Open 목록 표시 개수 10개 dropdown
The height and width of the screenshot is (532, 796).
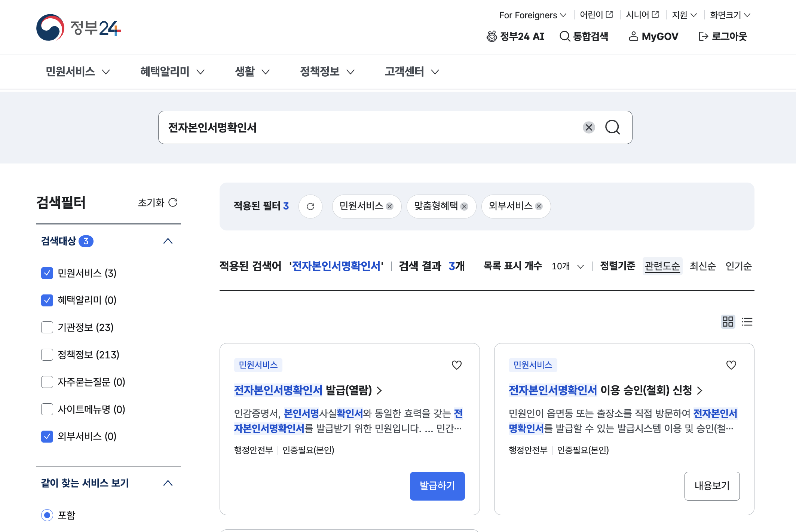coord(567,266)
